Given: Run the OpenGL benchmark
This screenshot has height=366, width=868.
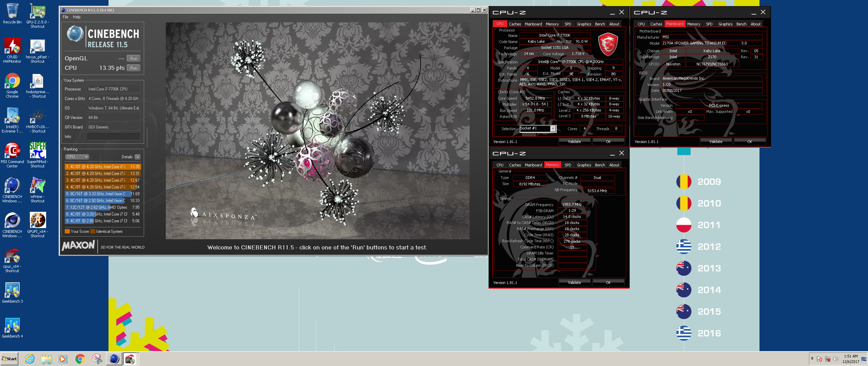Looking at the screenshot, I should [x=134, y=58].
